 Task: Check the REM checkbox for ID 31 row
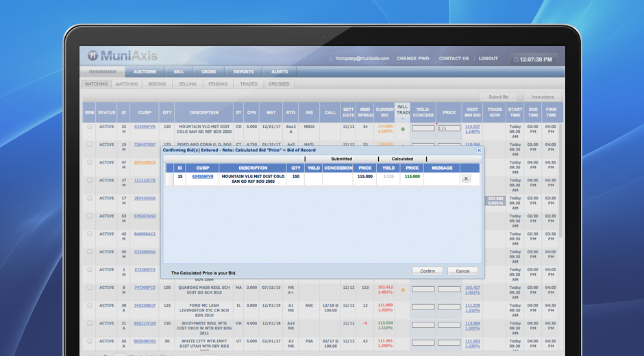click(90, 323)
